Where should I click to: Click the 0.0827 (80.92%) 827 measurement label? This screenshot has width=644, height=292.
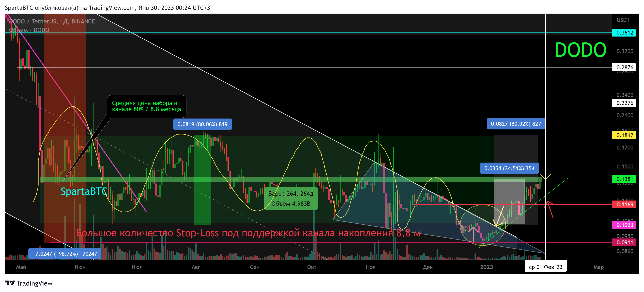516,124
